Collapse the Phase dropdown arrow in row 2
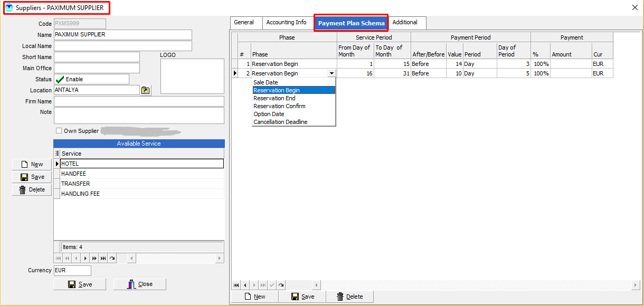The height and width of the screenshot is (306, 644). [x=332, y=74]
